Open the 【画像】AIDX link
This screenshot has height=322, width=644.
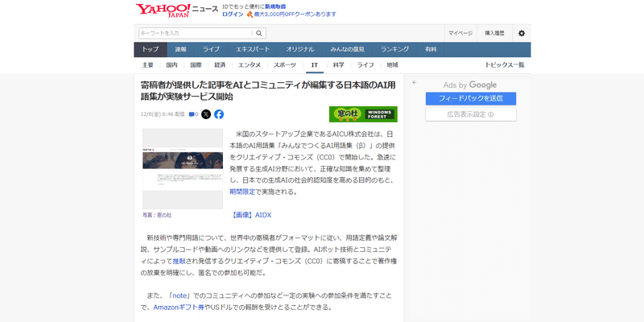251,215
